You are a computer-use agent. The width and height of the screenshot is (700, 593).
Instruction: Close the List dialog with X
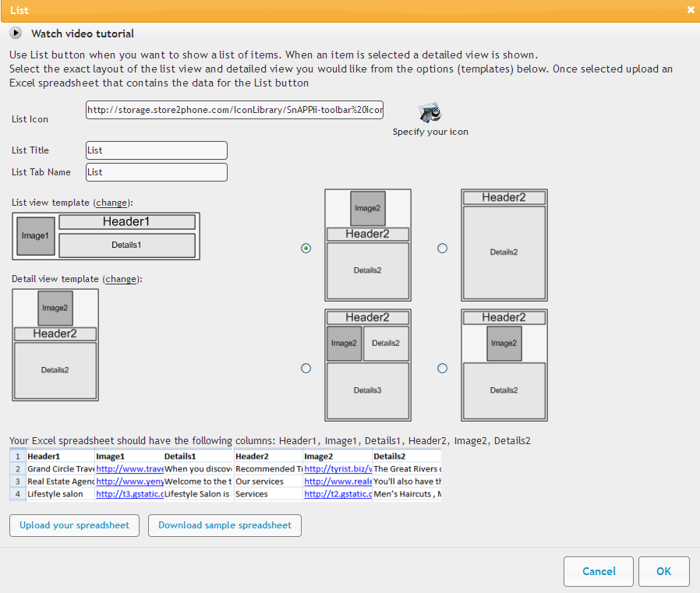[x=691, y=10]
